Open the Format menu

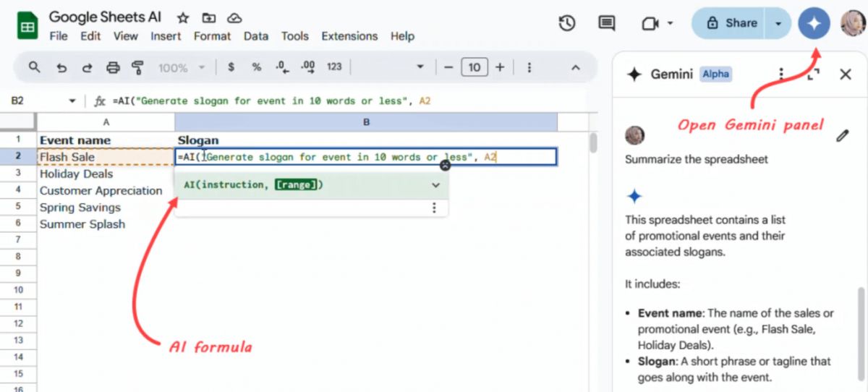click(x=213, y=36)
